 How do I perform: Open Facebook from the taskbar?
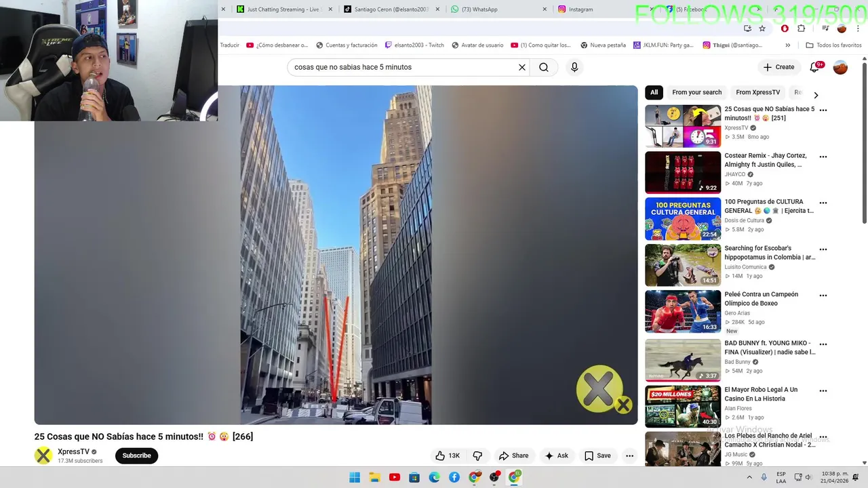point(454,477)
